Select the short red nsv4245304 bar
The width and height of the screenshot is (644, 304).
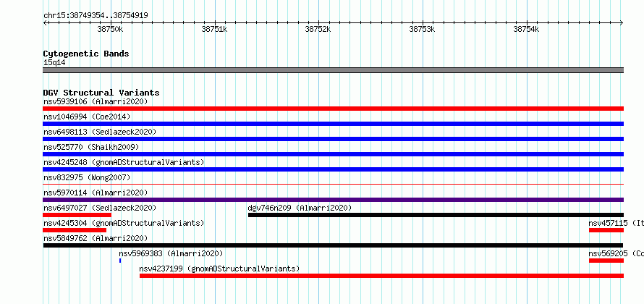(75, 230)
